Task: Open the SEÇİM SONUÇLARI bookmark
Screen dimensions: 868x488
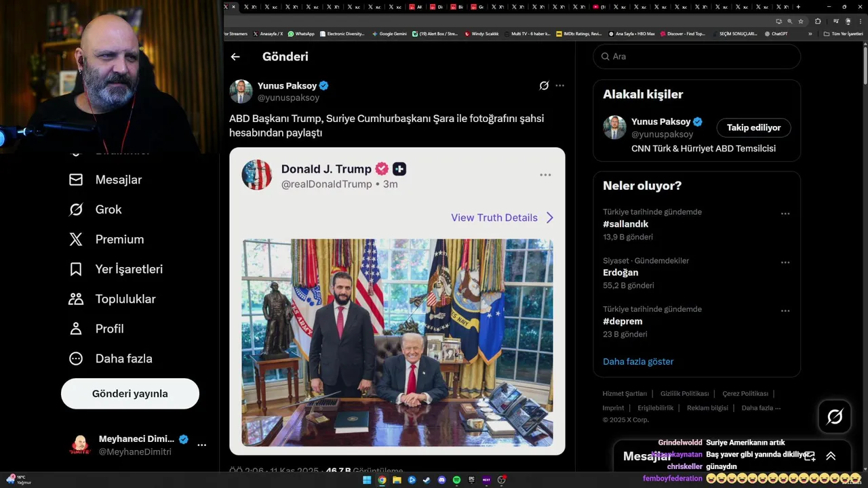Action: (735, 33)
